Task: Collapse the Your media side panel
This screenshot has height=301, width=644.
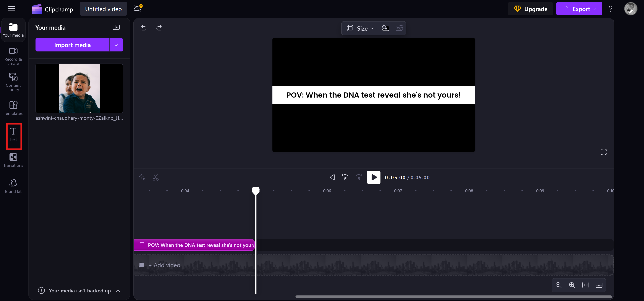Action: click(116, 27)
